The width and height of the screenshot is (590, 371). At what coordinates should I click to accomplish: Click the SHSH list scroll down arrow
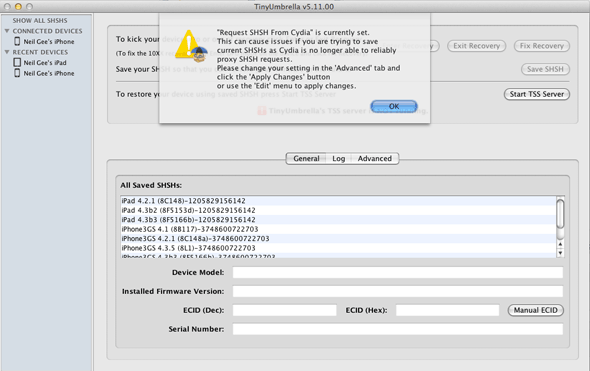tap(560, 253)
